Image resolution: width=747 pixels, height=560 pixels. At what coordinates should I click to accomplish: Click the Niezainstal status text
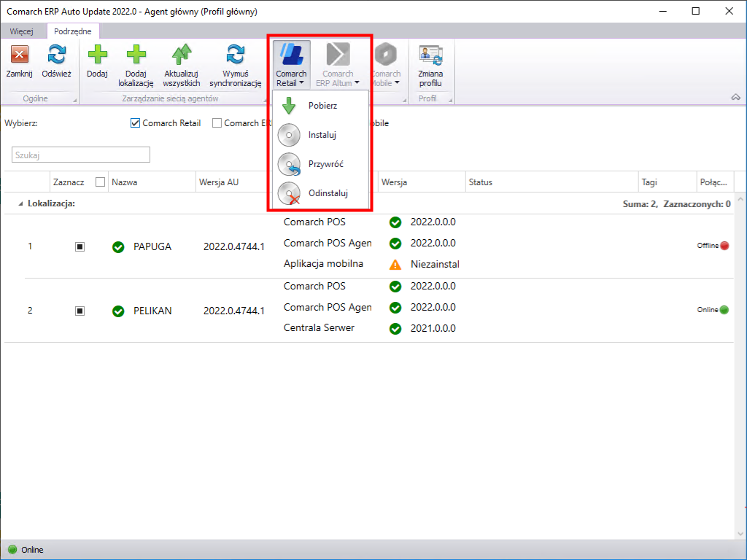[435, 264]
